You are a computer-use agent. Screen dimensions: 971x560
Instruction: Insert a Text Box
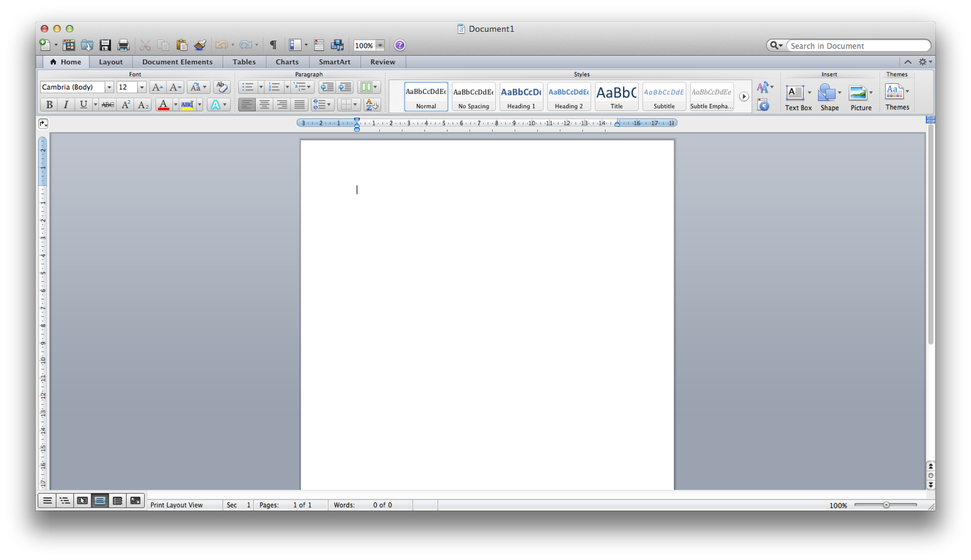click(795, 93)
